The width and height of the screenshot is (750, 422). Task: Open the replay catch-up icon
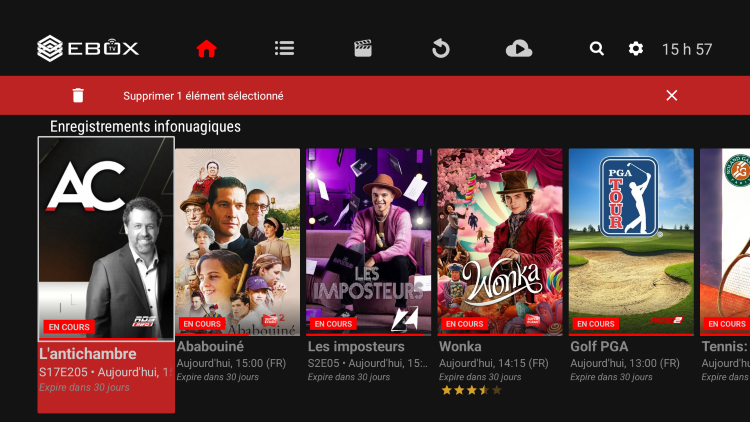tap(441, 48)
